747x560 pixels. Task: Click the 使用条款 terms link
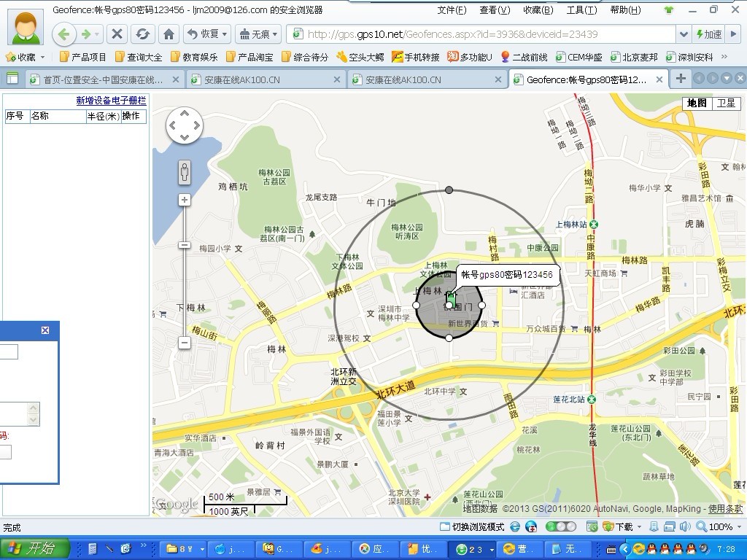point(725,509)
